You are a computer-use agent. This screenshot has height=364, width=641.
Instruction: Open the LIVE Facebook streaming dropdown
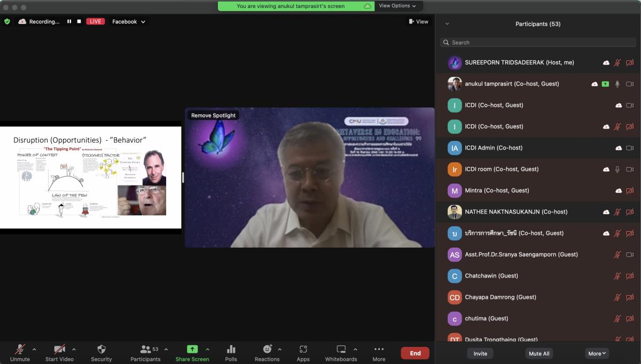coord(129,21)
